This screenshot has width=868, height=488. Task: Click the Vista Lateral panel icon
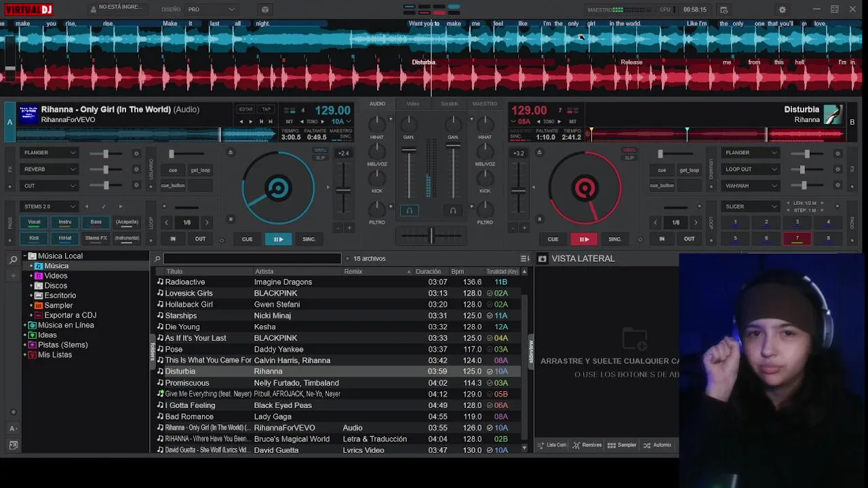click(x=542, y=259)
